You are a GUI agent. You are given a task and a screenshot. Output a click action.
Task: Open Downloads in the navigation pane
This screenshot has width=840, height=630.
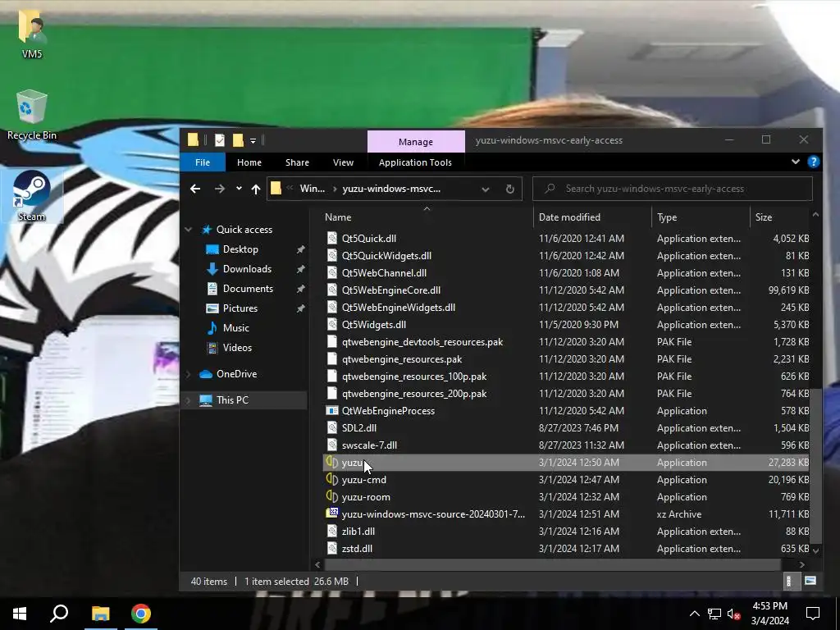tap(247, 269)
